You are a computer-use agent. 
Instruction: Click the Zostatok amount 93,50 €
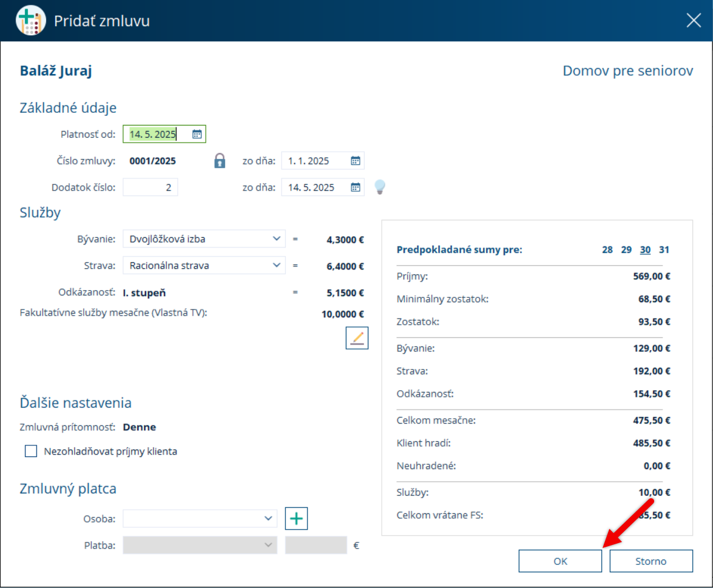coord(654,322)
